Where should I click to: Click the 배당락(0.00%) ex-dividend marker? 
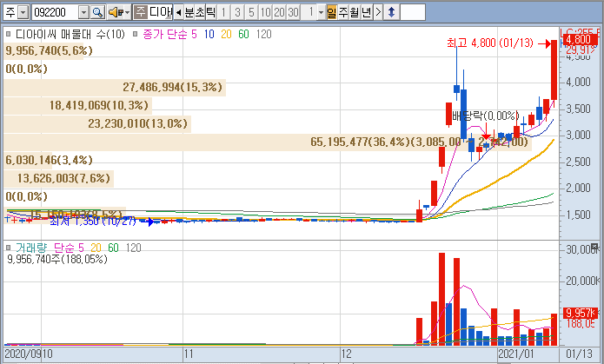pyautogui.click(x=485, y=116)
